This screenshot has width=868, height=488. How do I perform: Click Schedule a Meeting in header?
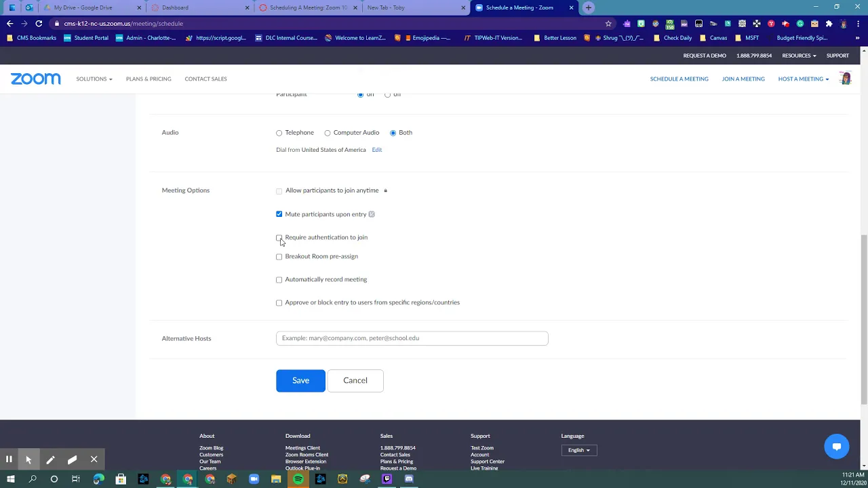click(679, 79)
